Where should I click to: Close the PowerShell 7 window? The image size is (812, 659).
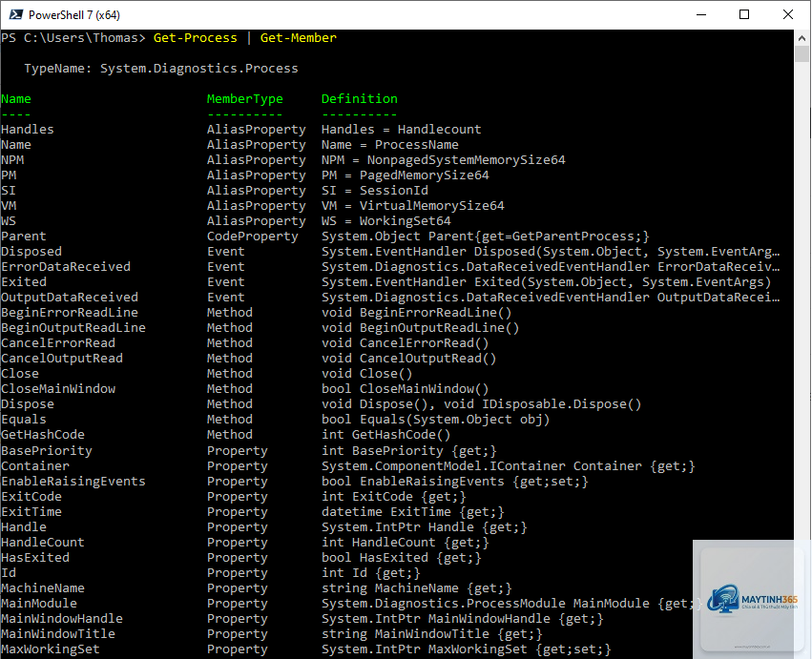787,14
